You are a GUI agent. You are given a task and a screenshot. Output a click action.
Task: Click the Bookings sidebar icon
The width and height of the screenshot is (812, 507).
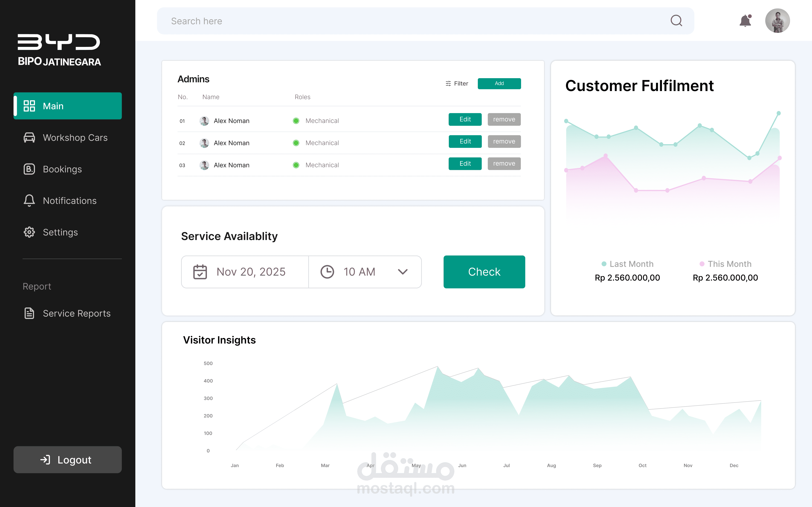pyautogui.click(x=29, y=169)
